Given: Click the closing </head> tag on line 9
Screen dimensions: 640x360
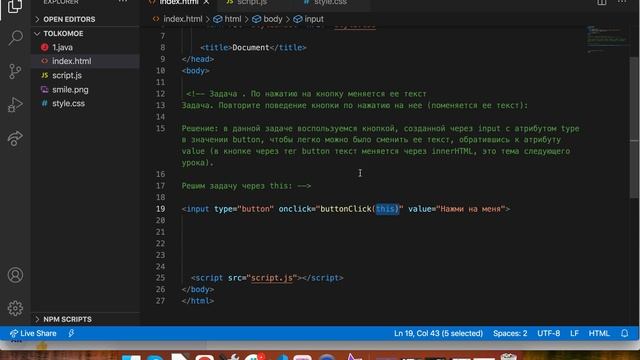Looking at the screenshot, I should pyautogui.click(x=198, y=59).
